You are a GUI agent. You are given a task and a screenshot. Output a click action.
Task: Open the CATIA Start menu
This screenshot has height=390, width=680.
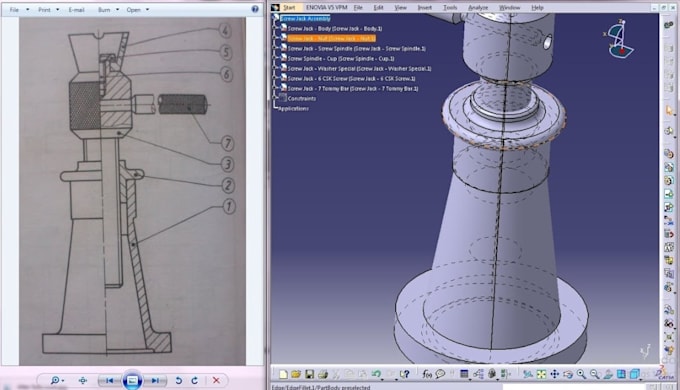[289, 8]
